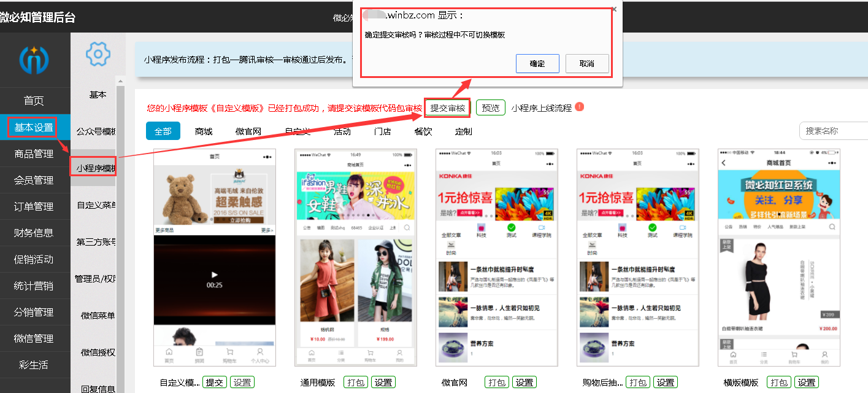Open 商品管理 in the left sidebar

point(34,154)
